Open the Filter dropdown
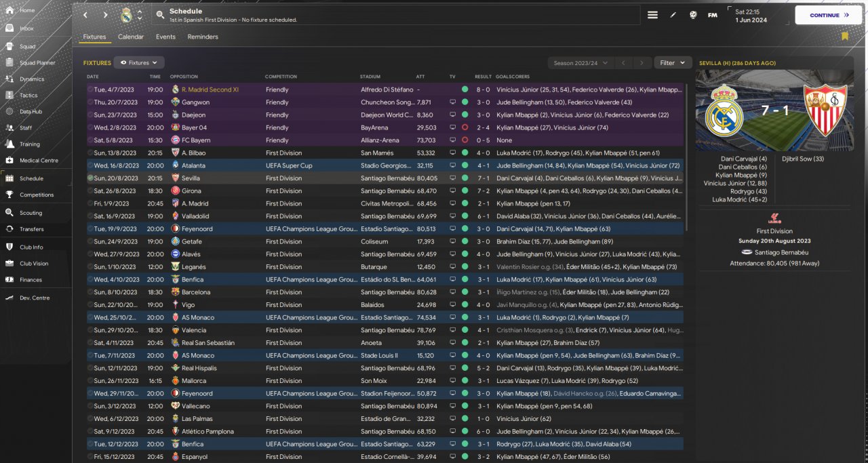The height and width of the screenshot is (463, 868). pyautogui.click(x=673, y=63)
